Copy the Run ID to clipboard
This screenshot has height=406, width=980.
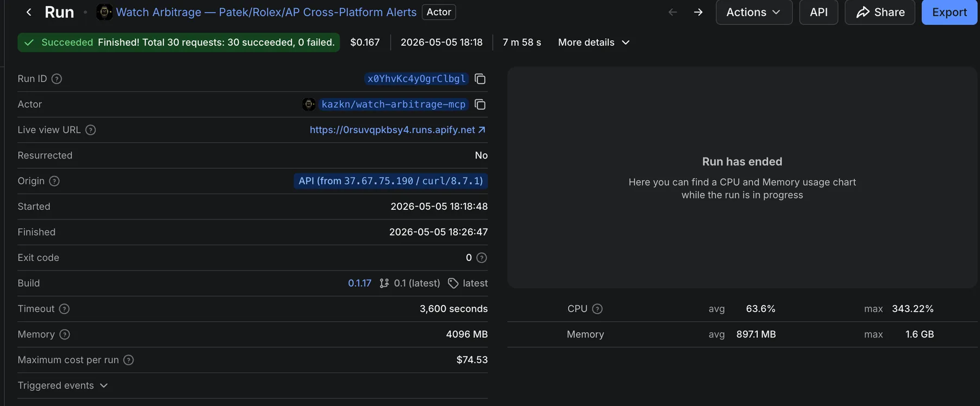pyautogui.click(x=480, y=79)
